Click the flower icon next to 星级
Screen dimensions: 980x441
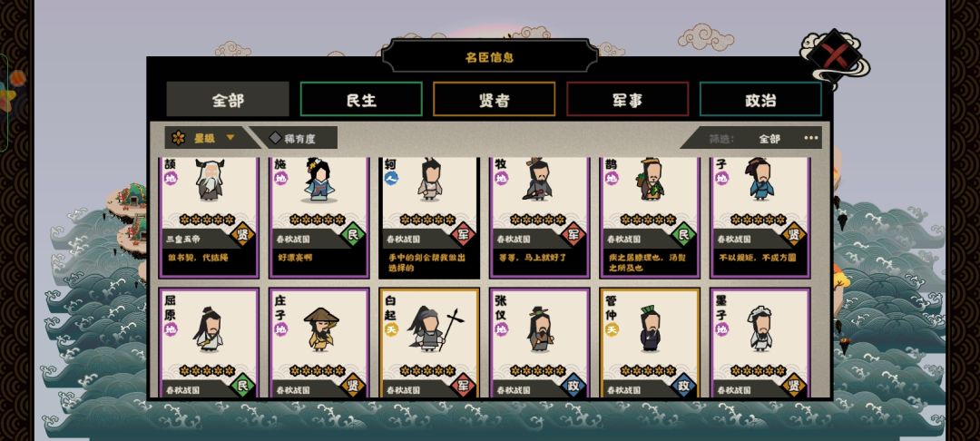click(x=179, y=138)
